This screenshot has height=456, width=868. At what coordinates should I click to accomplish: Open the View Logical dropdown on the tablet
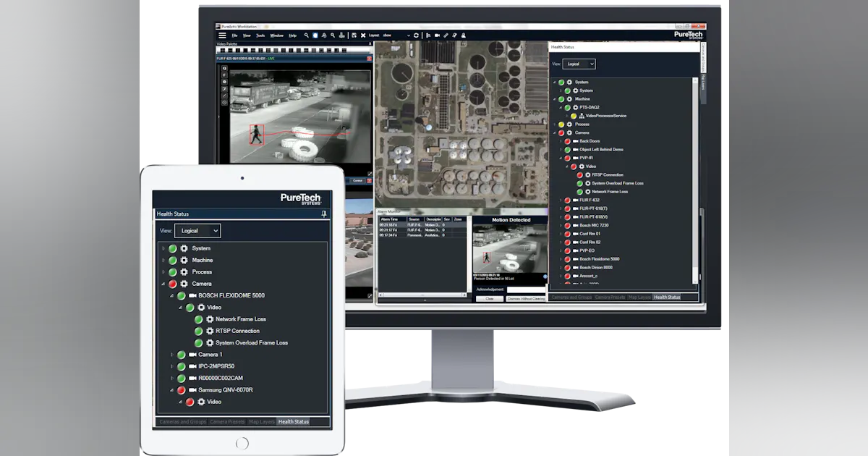[197, 230]
